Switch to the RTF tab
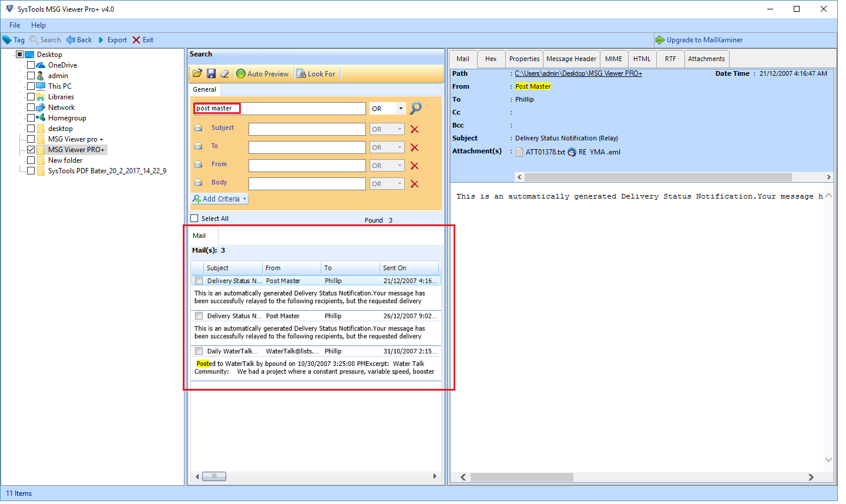 [x=670, y=59]
